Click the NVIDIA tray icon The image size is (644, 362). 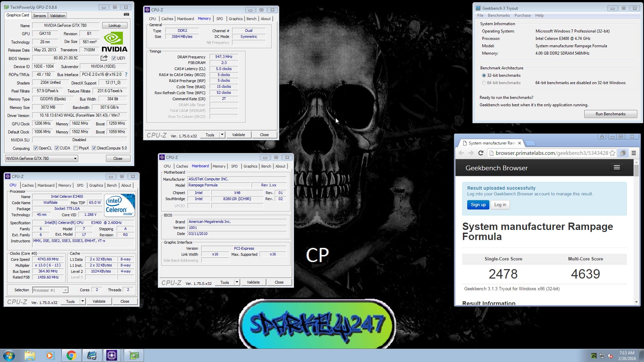[594, 356]
